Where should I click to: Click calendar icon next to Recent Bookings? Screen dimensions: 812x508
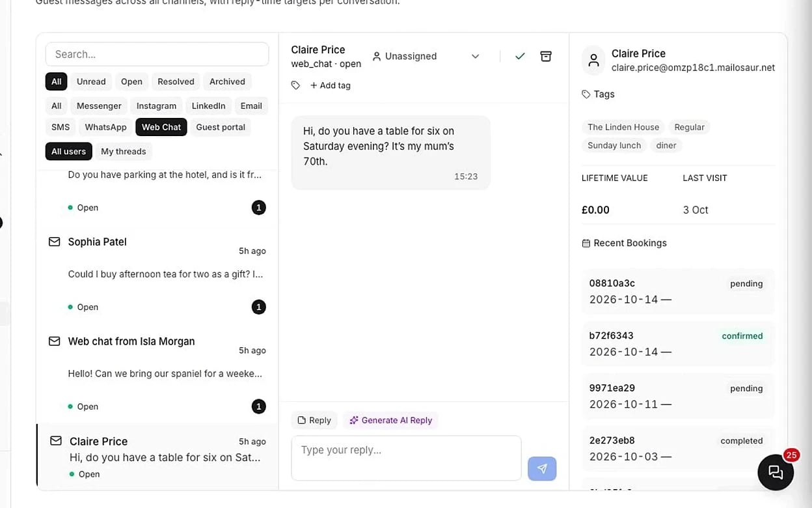586,243
